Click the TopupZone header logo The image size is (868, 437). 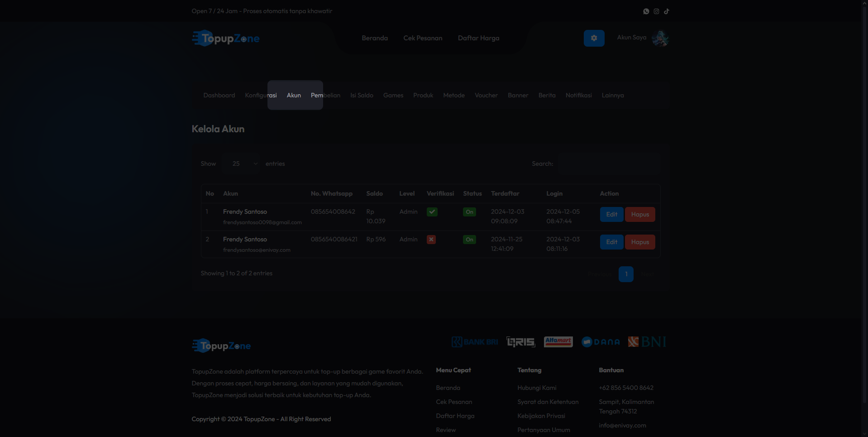pos(226,38)
